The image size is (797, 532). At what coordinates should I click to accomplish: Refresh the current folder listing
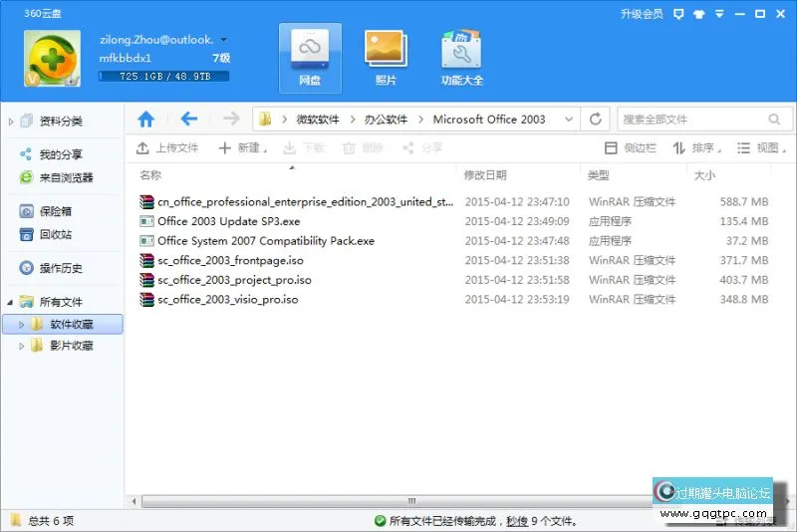pyautogui.click(x=596, y=120)
